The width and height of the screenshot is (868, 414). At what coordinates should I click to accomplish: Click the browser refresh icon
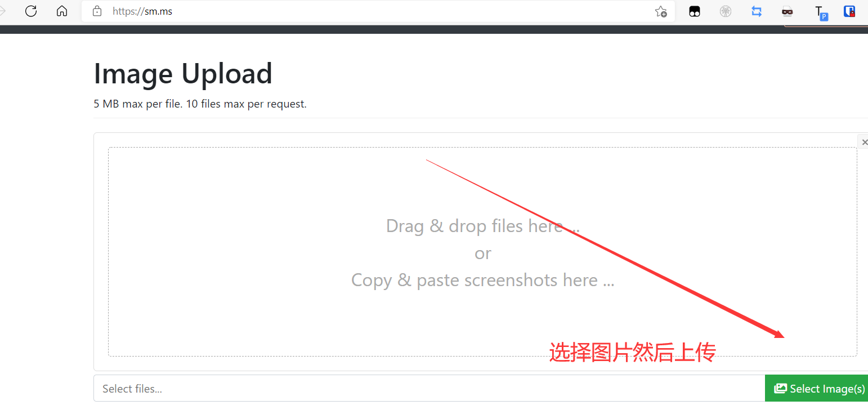coord(31,11)
